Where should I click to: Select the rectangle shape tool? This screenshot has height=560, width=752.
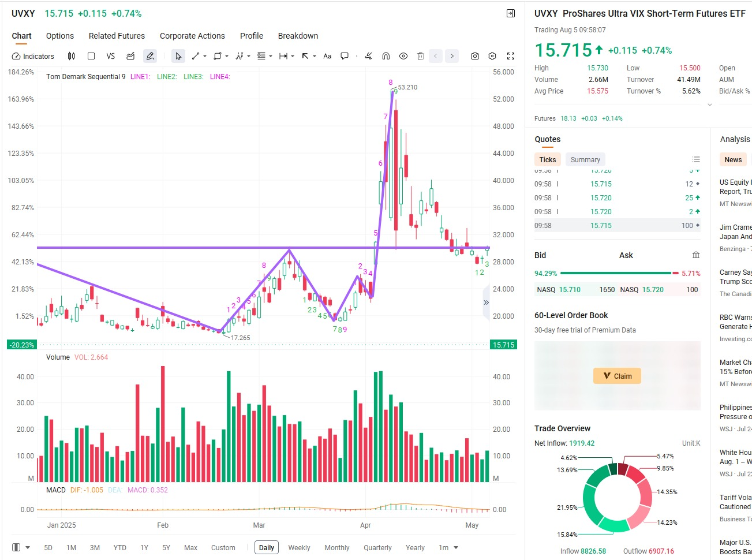tap(218, 56)
